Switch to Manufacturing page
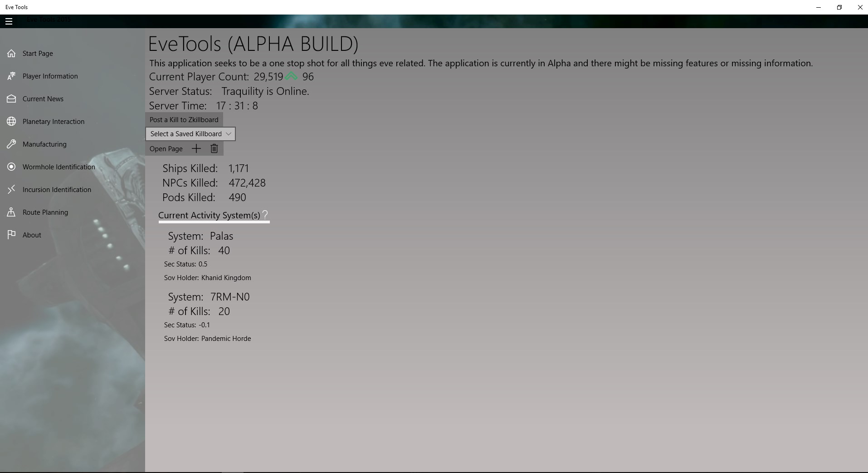 point(44,144)
